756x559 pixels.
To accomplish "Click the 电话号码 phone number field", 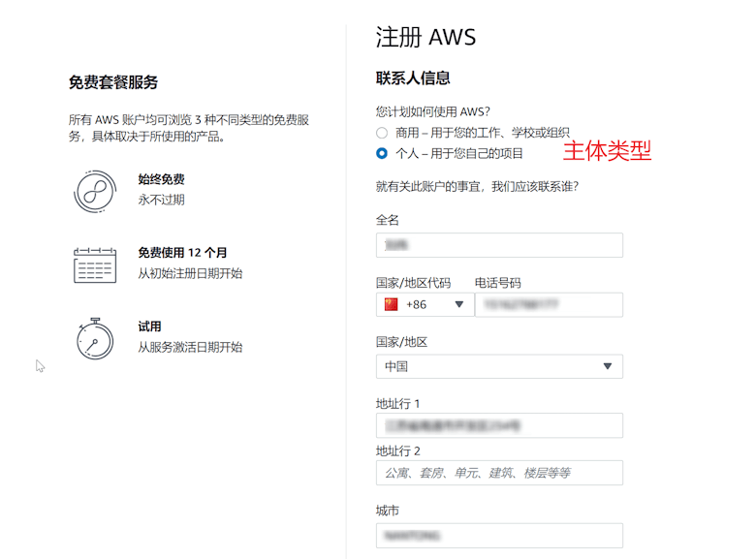I will tap(549, 304).
